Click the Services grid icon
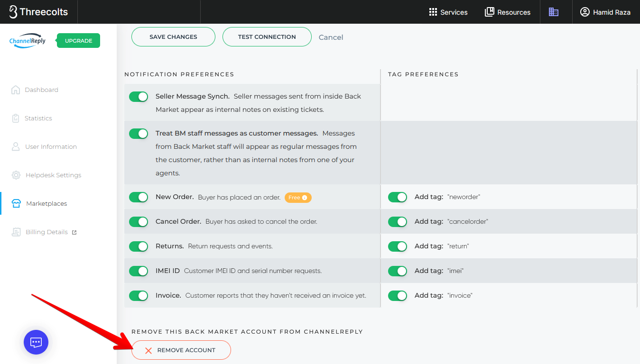This screenshot has height=364, width=640. point(433,12)
